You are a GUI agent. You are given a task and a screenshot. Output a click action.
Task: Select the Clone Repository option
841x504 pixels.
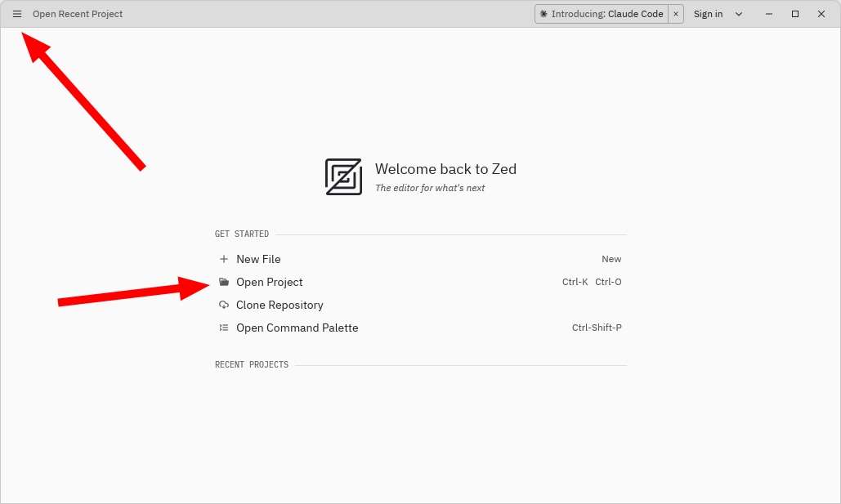(280, 305)
